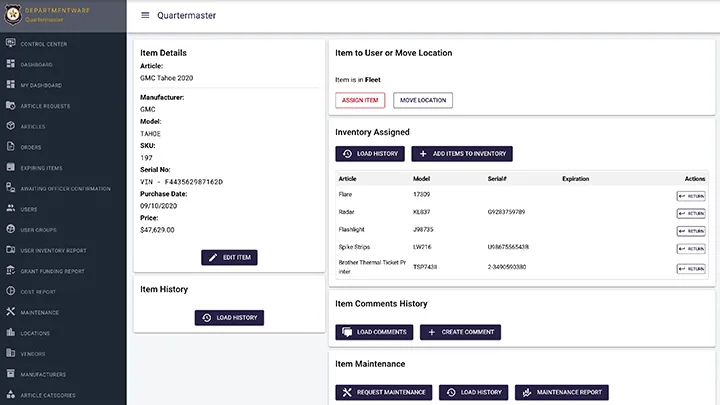The width and height of the screenshot is (720, 405).
Task: Open Article Categories menu item
Action: click(x=48, y=395)
